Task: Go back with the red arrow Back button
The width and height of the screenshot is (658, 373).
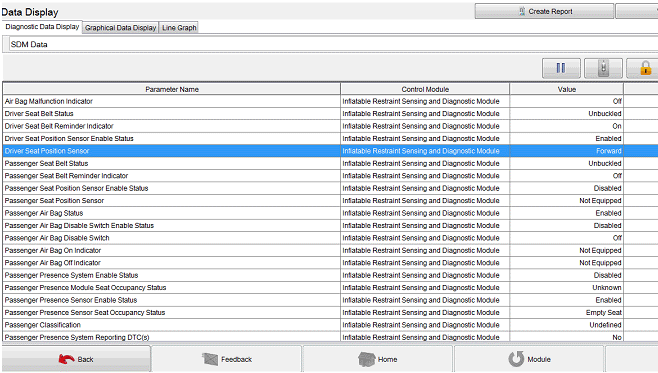Action: coord(76,359)
